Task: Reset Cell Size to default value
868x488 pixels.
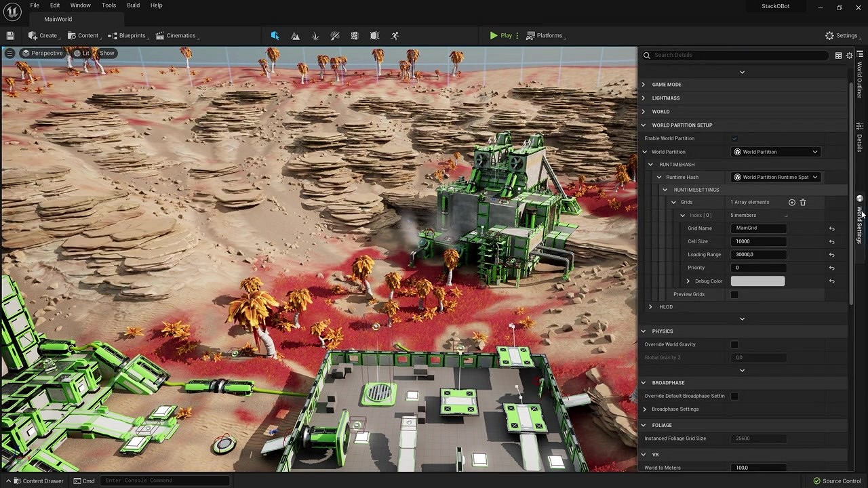Action: tap(831, 241)
